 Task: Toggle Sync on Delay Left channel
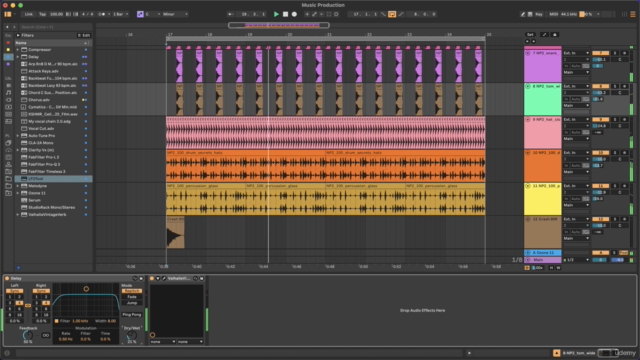pos(14,291)
